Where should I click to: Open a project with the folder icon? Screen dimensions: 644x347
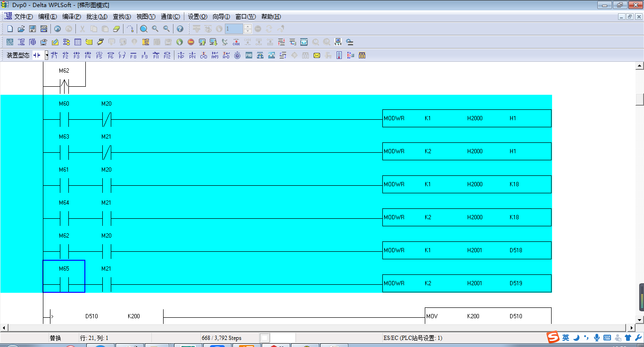coord(21,29)
